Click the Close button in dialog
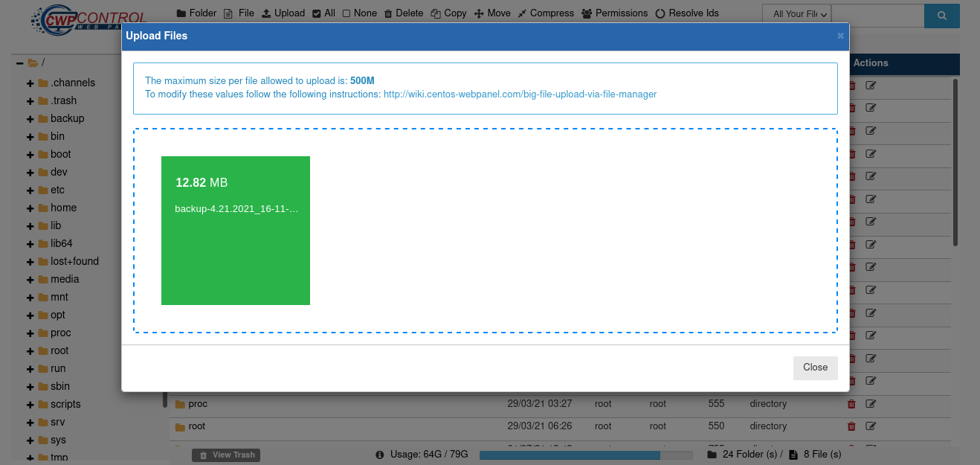Screen dimensions: 980x465 coord(815,368)
